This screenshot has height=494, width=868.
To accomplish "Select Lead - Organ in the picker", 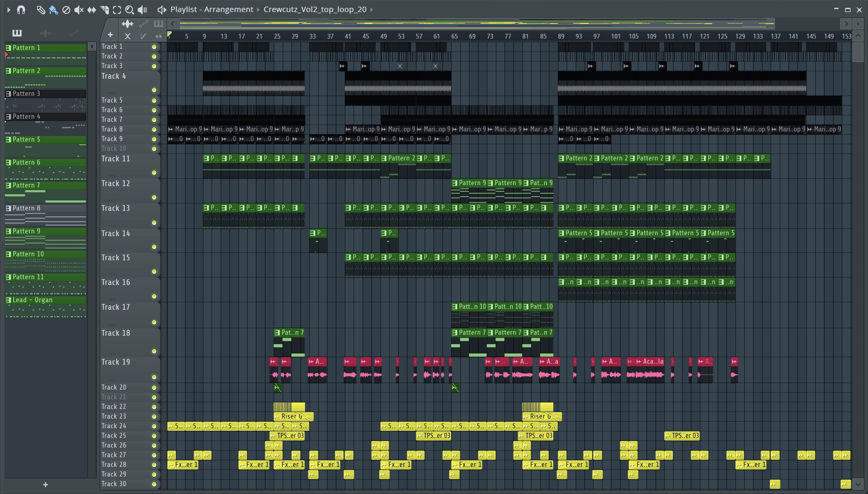I will click(46, 300).
